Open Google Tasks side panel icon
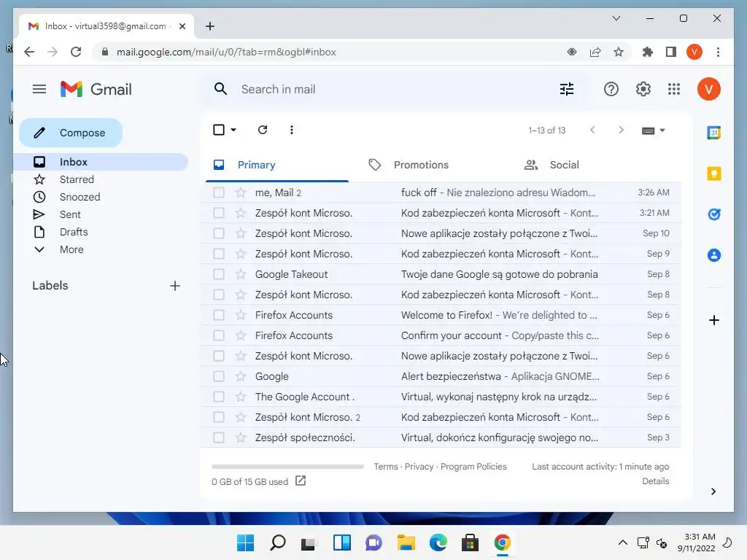747x560 pixels. [713, 214]
